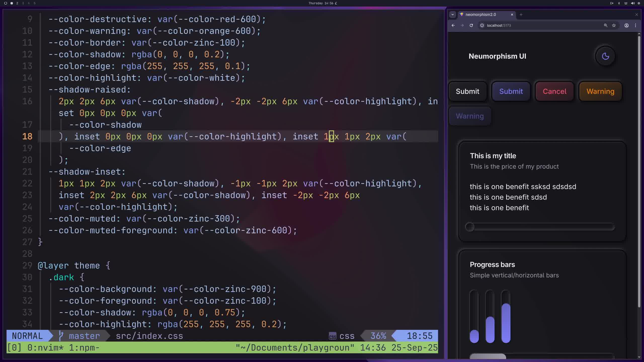Screen dimensions: 644x362
Task: Click the browser back arrow
Action: point(453,25)
